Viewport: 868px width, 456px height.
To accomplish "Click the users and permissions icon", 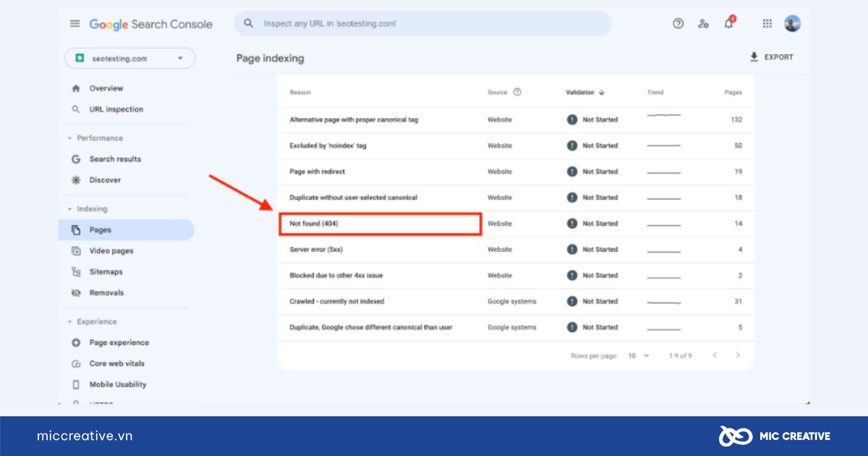I will [x=703, y=24].
